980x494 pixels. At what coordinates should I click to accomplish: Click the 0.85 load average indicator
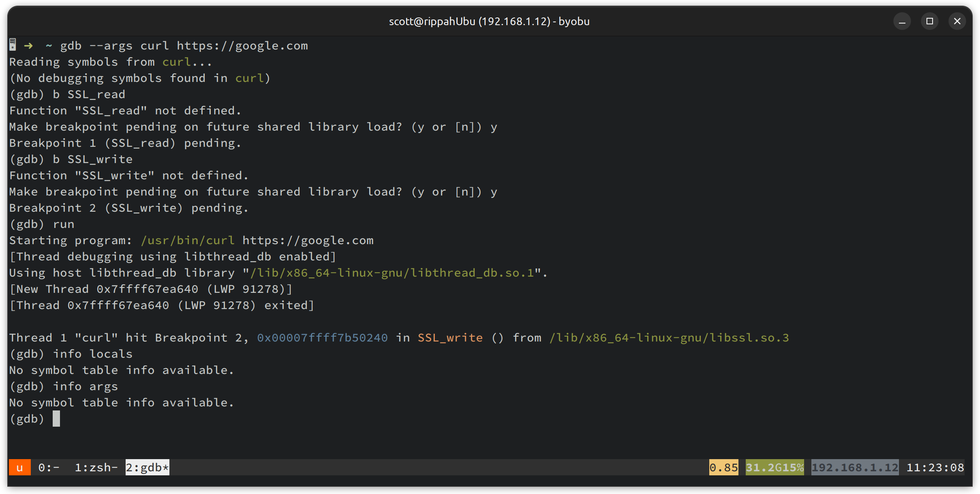coord(723,468)
